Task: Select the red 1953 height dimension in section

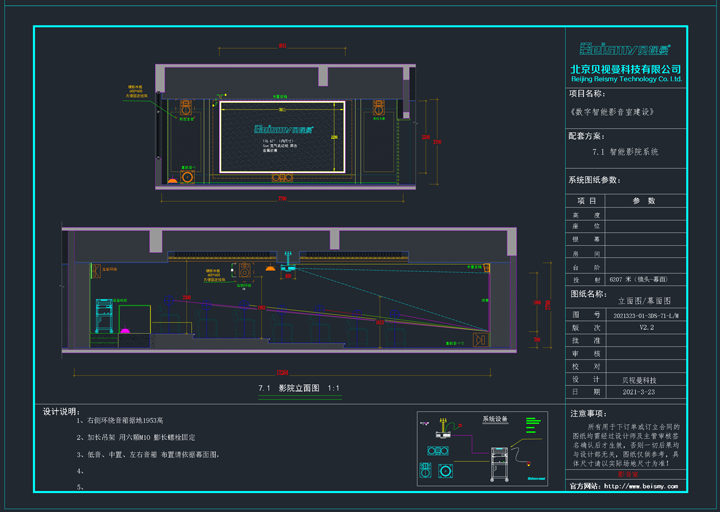Action: pyautogui.click(x=261, y=308)
